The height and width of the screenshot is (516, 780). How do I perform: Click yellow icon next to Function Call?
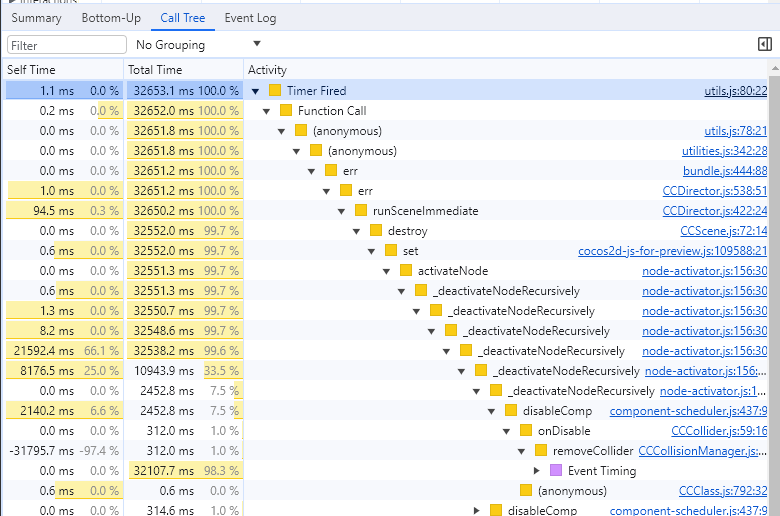(286, 110)
